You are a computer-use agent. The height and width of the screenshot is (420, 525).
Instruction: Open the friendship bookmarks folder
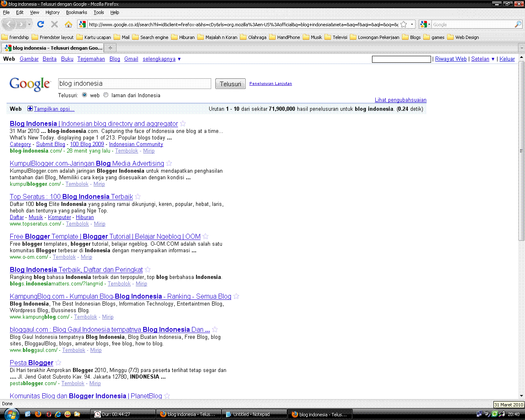coord(16,37)
